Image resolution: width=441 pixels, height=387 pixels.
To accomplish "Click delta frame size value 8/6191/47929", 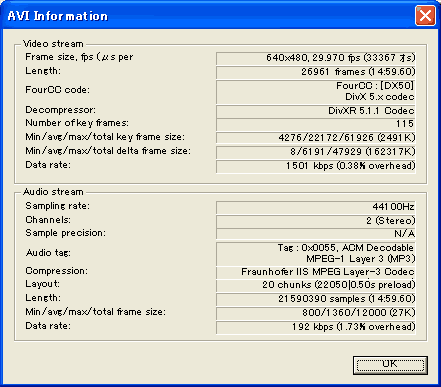I will pos(316,152).
